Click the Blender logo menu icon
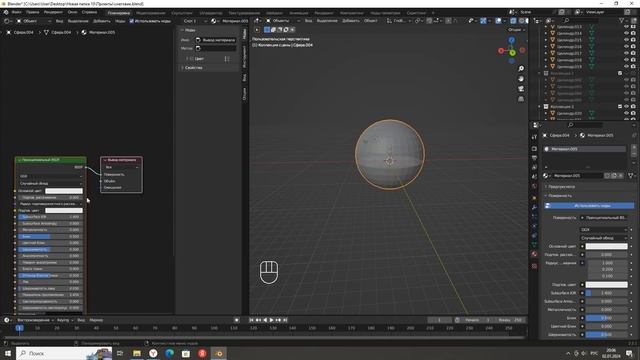Viewport: 640px width, 360px height. pos(6,12)
